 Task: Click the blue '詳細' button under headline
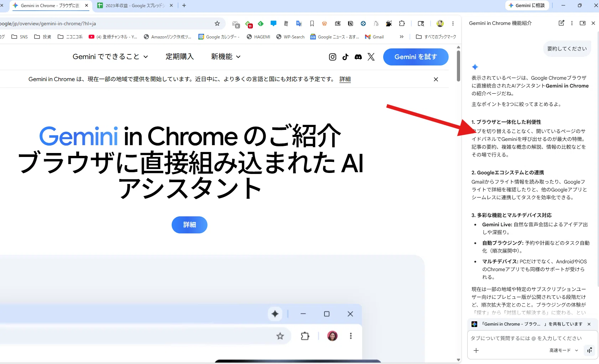coord(189,225)
